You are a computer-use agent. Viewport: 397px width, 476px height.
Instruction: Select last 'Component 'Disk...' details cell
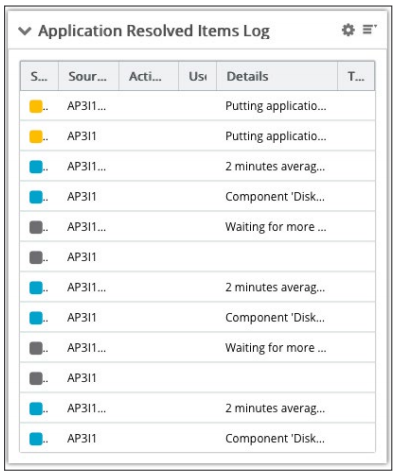[x=275, y=439]
